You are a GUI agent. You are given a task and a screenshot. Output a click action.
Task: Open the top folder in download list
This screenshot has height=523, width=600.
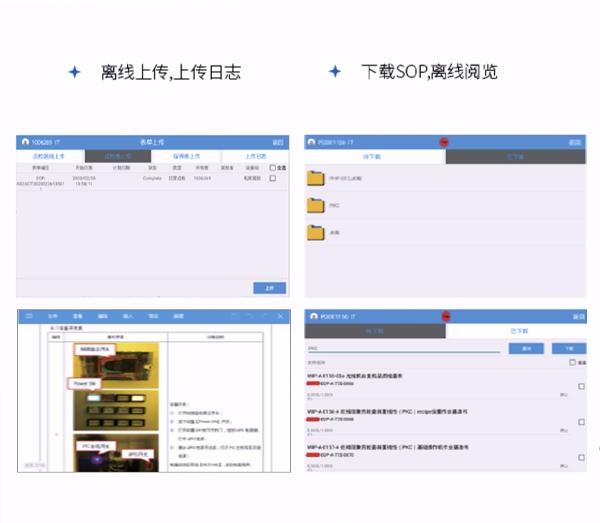coord(317,178)
